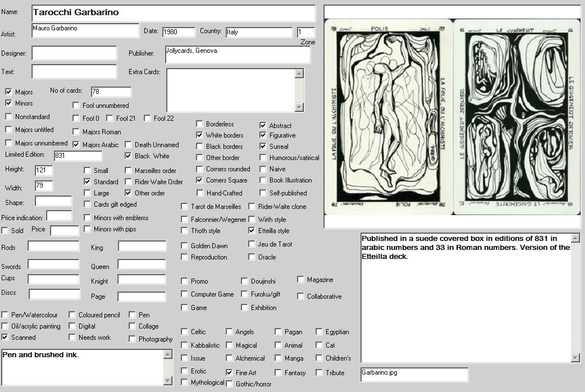This screenshot has width=585, height=392.
Task: Enable the Sold checkbox
Action: pos(5,231)
